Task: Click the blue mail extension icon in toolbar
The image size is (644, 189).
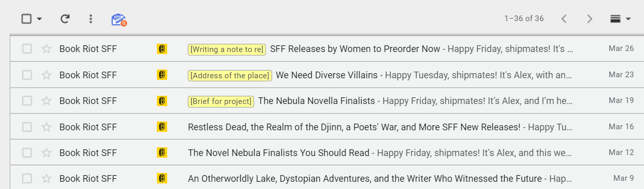Action: [x=119, y=20]
